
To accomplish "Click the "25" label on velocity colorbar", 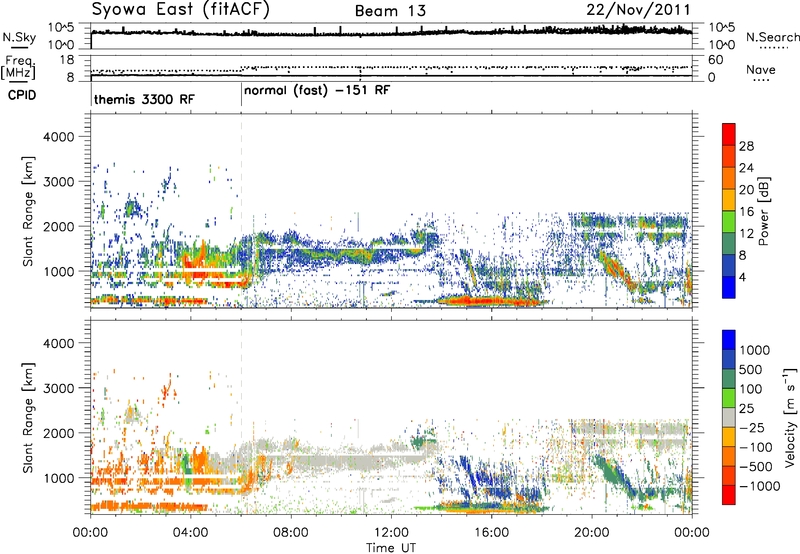I will [x=746, y=409].
